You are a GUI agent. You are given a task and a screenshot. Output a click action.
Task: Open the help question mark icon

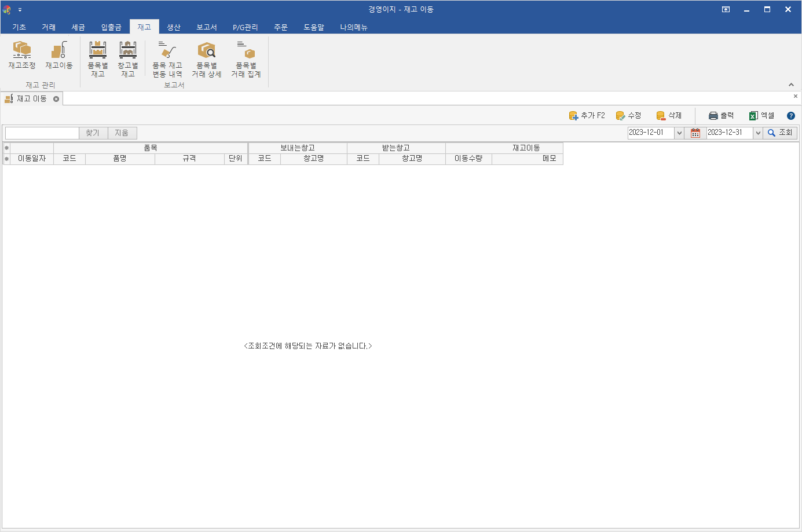click(791, 116)
